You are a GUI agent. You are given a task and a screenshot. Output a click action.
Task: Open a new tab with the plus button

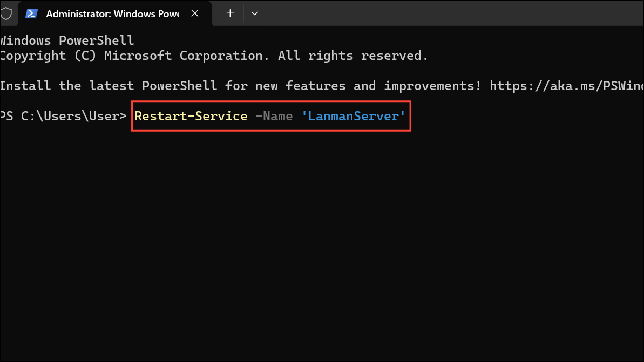point(230,13)
